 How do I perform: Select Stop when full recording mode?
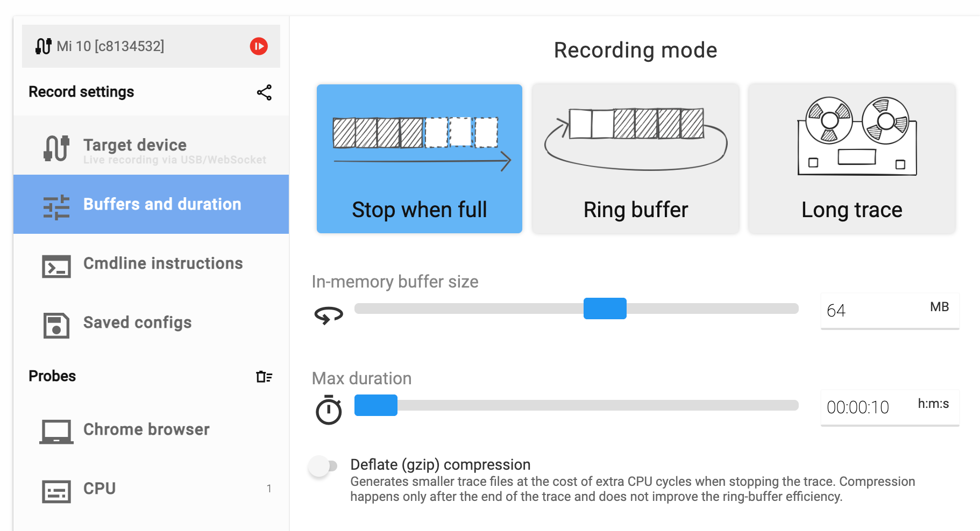[x=420, y=159]
